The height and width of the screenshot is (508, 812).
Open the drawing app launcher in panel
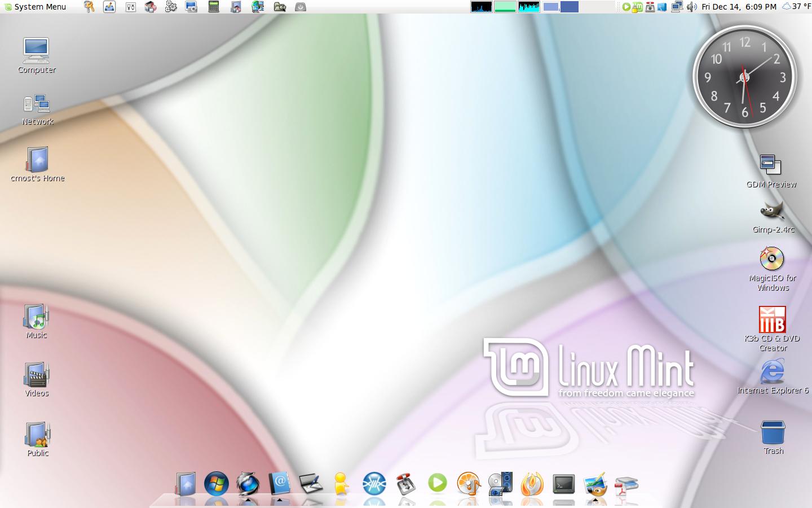(109, 7)
